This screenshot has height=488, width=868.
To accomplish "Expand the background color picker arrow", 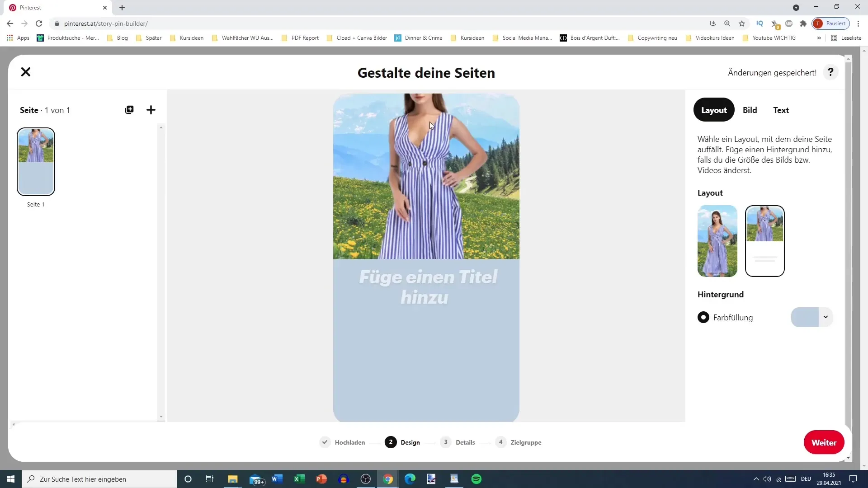I will coord(826,317).
